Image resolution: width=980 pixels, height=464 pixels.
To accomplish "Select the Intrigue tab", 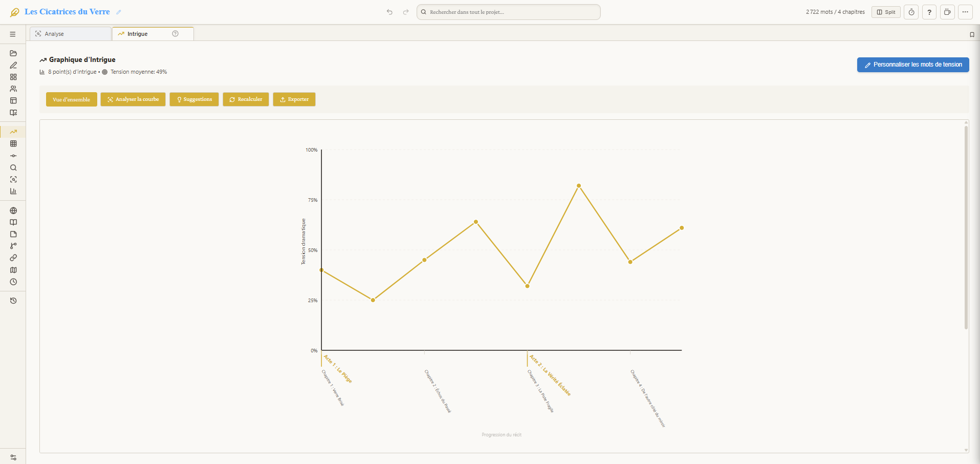I will [x=137, y=34].
